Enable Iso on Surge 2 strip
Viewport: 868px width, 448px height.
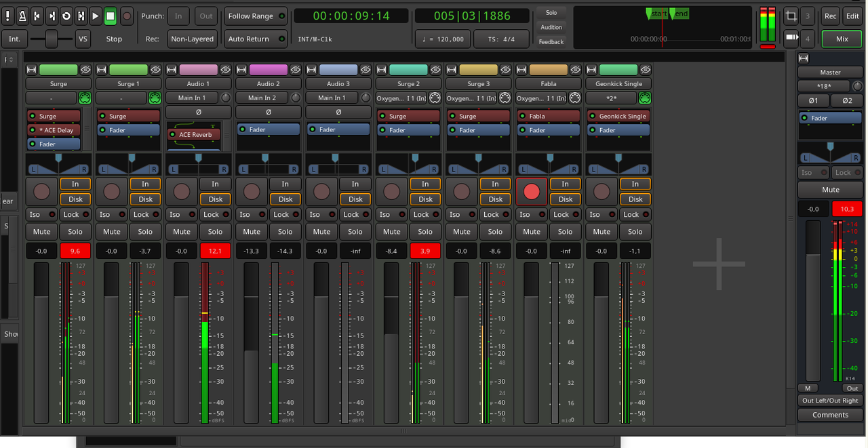coord(391,214)
